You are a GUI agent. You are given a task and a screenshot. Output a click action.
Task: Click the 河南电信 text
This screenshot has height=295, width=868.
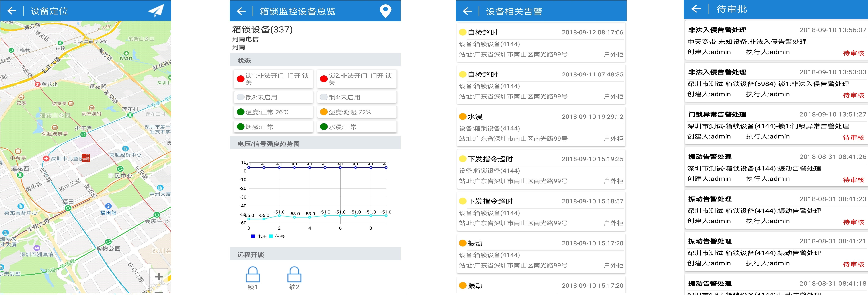[245, 39]
